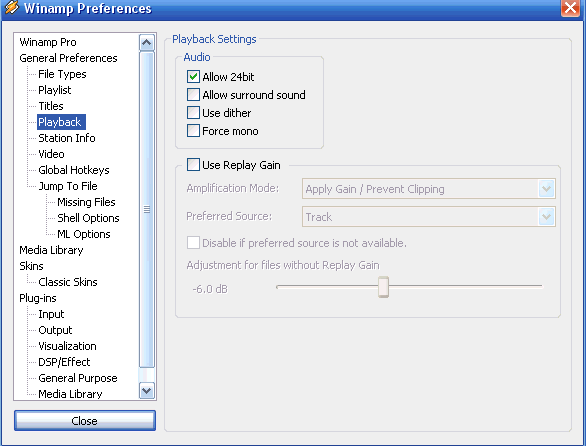
Task: Select the top-level Media Library entry
Action: (51, 250)
